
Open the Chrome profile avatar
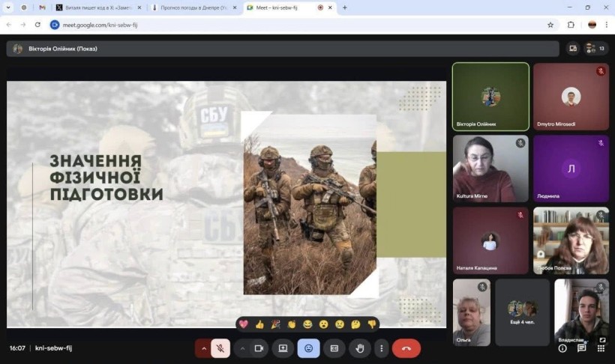click(x=592, y=25)
